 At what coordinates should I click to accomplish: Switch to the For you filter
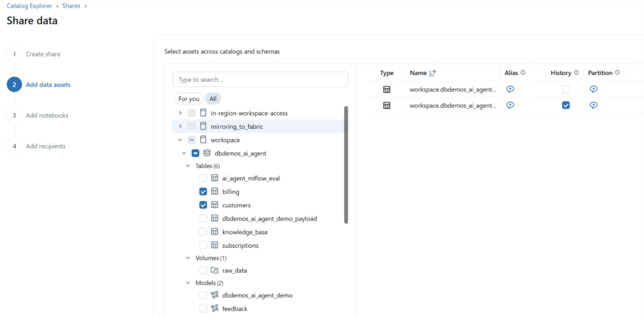pos(189,99)
